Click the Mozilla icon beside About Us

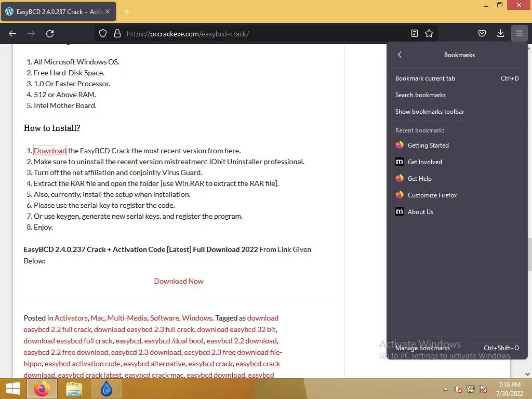(400, 212)
